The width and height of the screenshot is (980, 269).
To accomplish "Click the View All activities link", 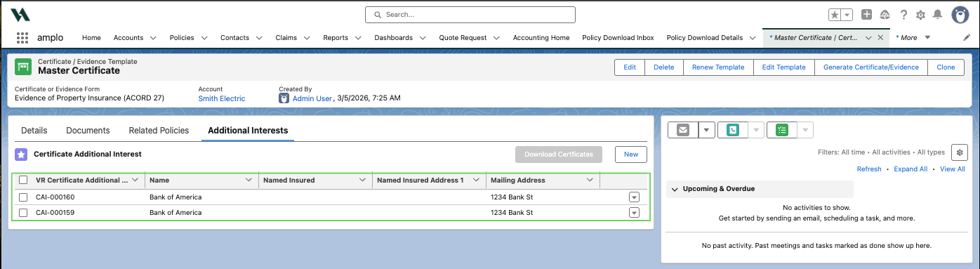I will click(x=953, y=169).
